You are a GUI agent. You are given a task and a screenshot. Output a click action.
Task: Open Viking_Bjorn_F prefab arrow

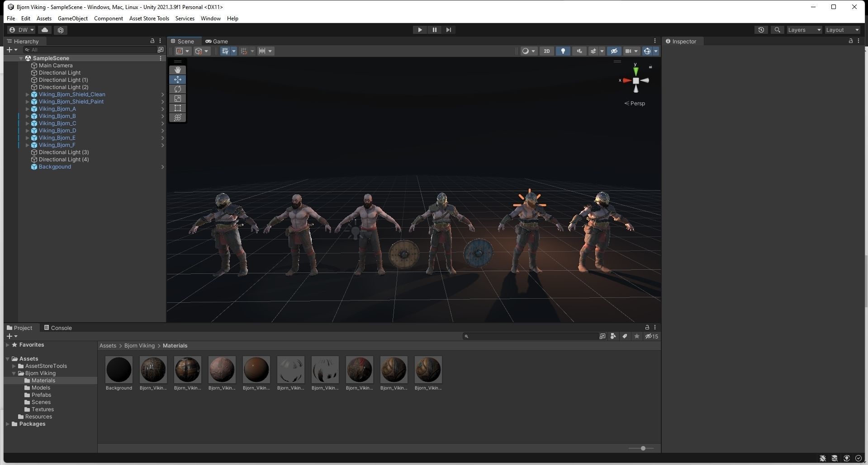(162, 145)
